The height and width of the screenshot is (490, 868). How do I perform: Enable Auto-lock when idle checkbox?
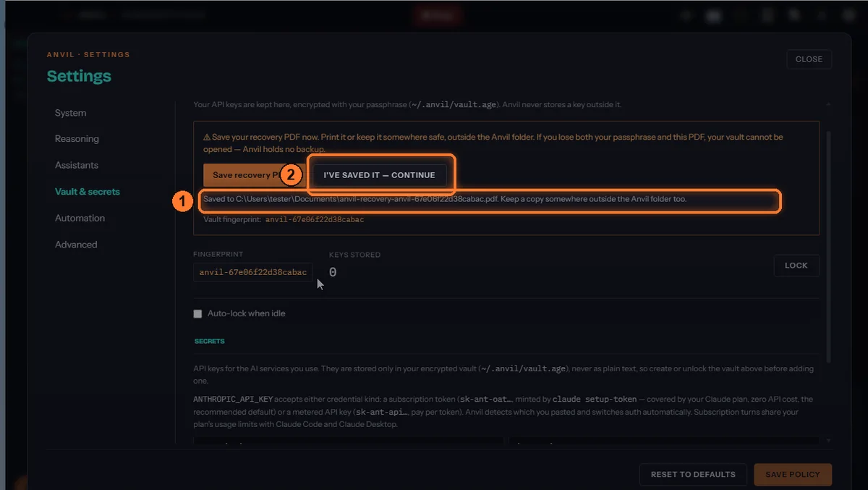click(x=197, y=314)
